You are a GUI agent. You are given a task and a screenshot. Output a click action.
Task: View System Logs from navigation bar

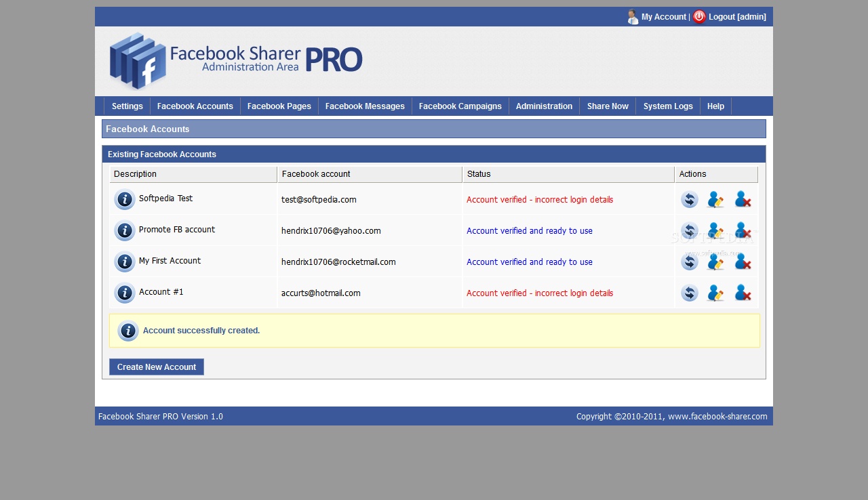coord(668,106)
